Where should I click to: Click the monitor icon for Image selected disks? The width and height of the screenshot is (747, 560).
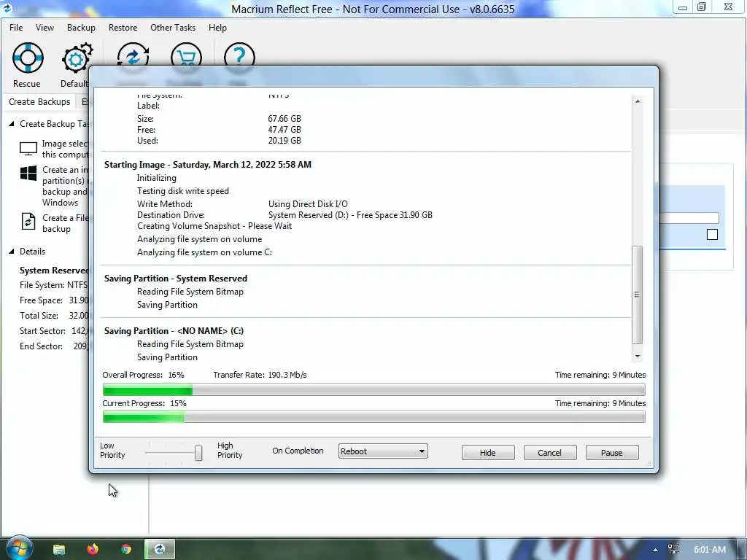[x=28, y=149]
